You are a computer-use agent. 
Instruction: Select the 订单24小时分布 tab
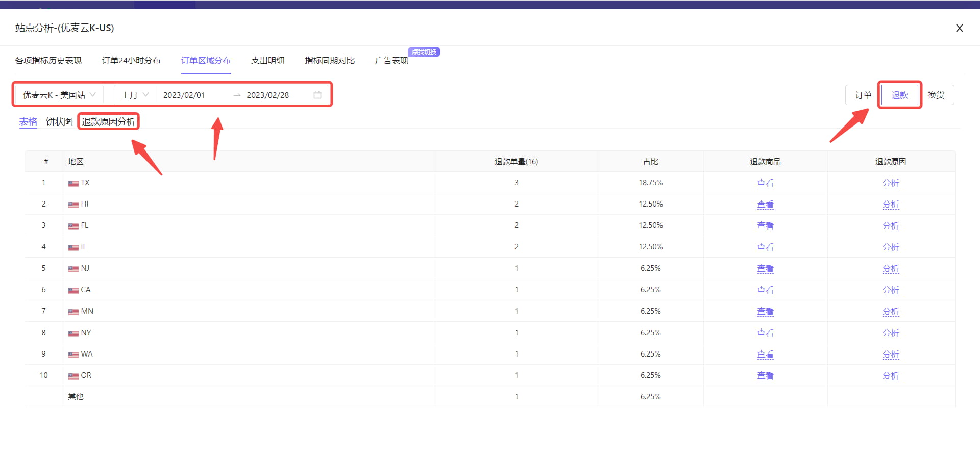point(131,61)
